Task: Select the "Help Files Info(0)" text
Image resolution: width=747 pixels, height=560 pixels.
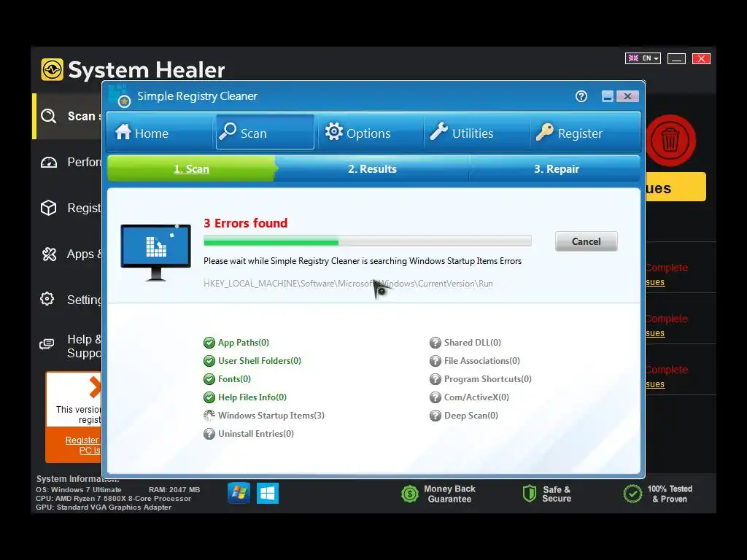Action: tap(252, 397)
